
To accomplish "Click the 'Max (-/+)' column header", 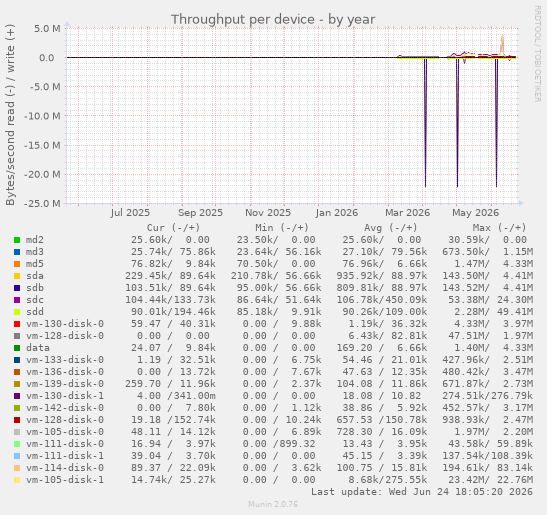I will click(499, 228).
